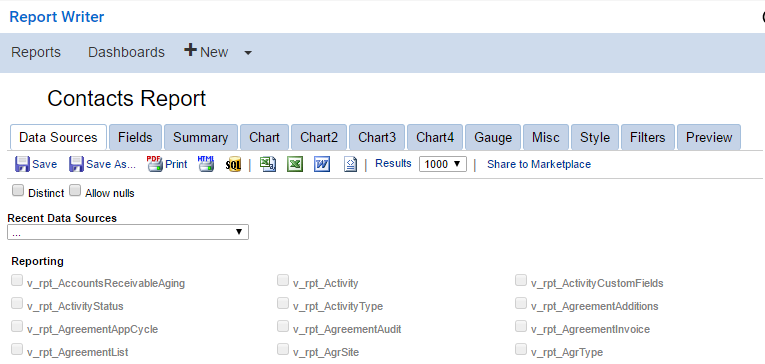Click the Save floppy disk icon

tap(22, 164)
